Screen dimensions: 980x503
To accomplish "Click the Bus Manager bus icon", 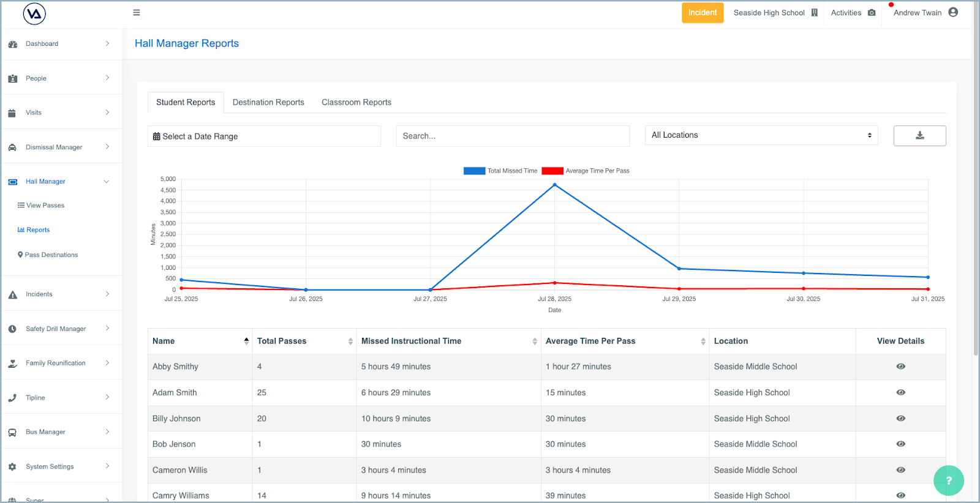I will pos(12,432).
